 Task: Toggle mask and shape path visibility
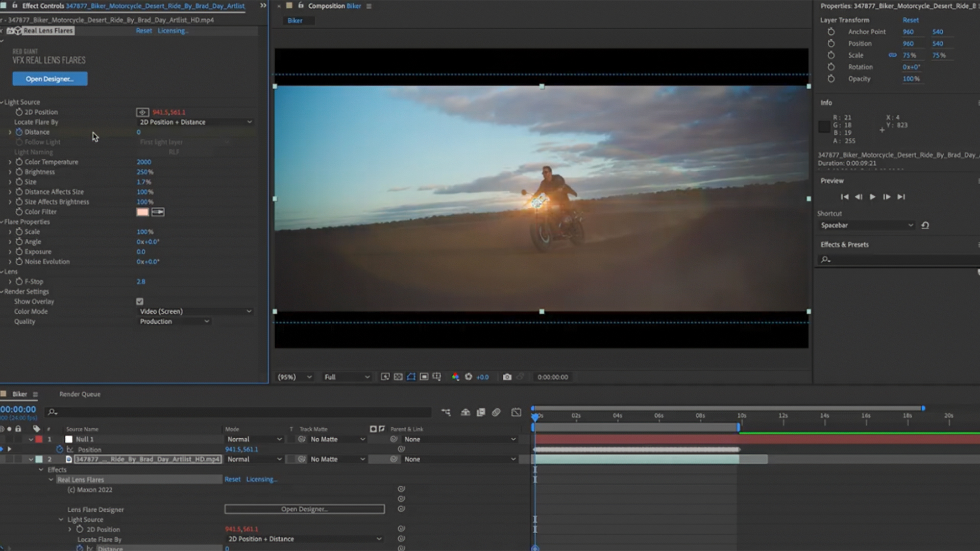(411, 377)
